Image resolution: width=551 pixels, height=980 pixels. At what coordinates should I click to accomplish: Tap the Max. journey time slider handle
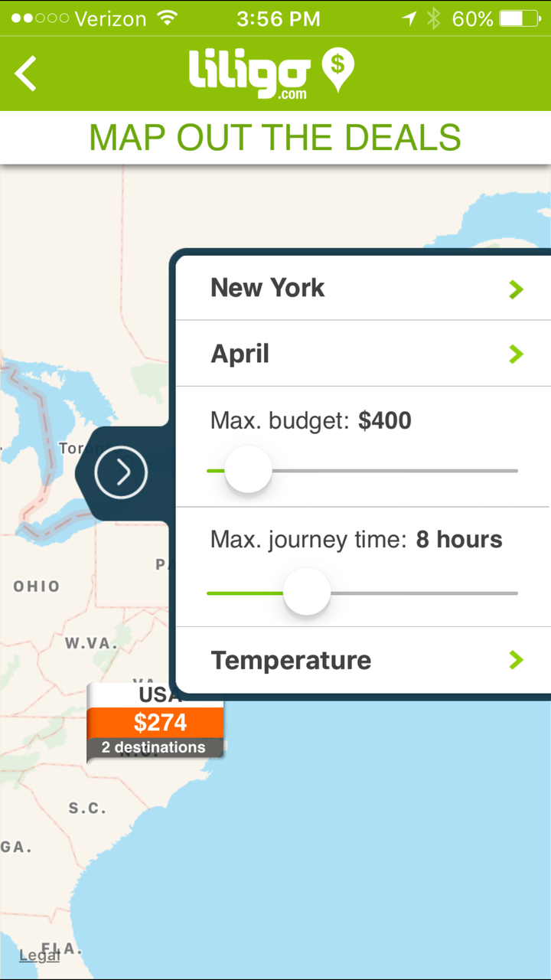[307, 592]
